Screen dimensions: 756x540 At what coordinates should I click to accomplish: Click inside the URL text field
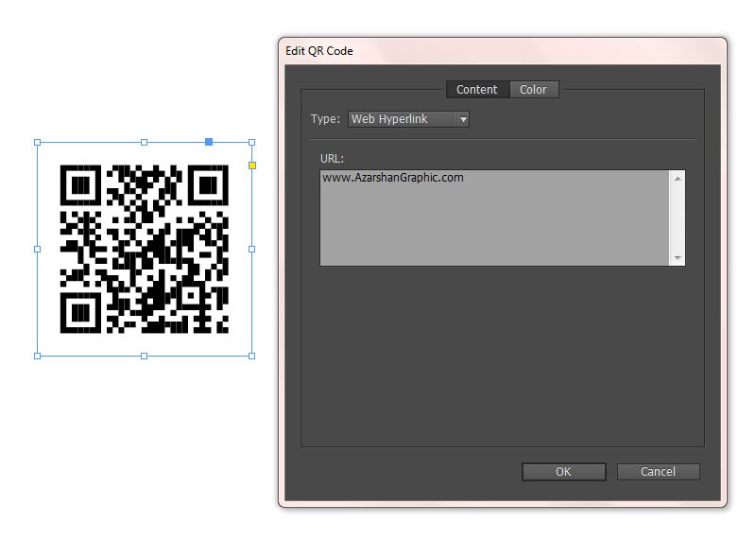pyautogui.click(x=494, y=218)
